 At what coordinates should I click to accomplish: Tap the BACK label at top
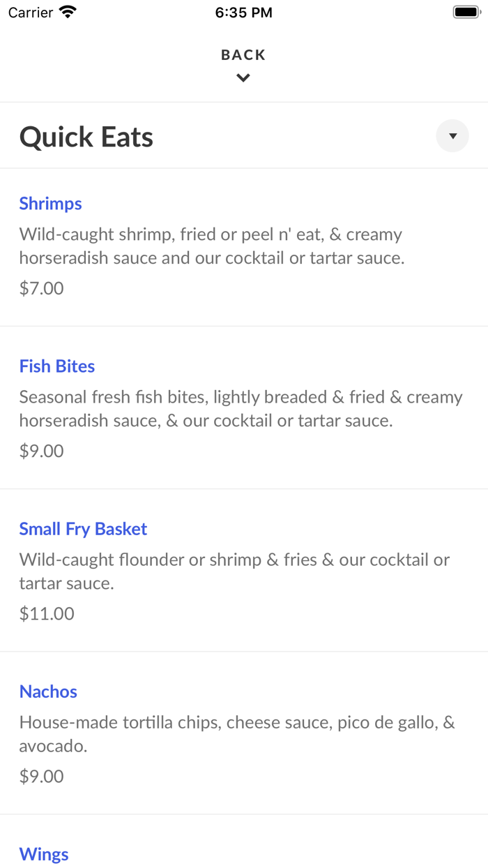[x=243, y=55]
